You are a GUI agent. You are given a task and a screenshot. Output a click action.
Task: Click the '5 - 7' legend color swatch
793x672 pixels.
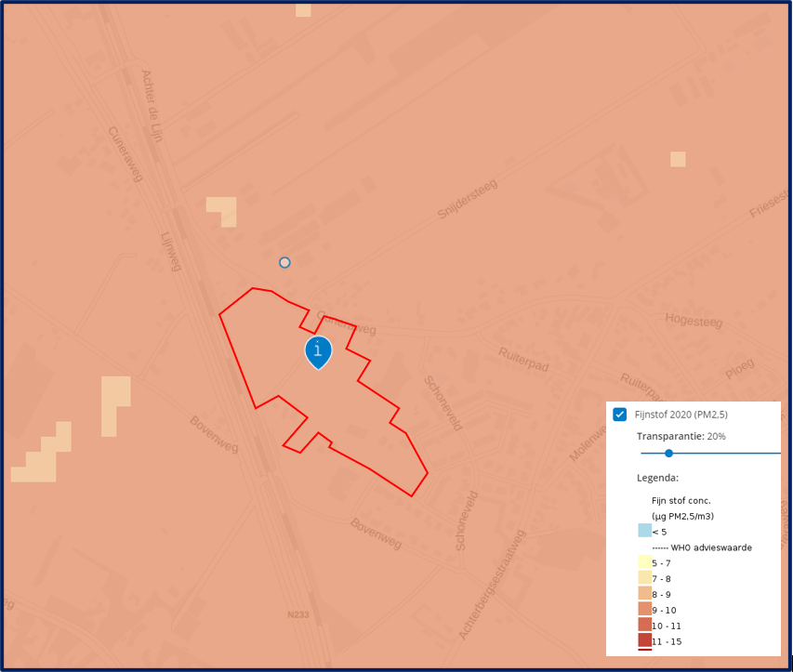644,562
